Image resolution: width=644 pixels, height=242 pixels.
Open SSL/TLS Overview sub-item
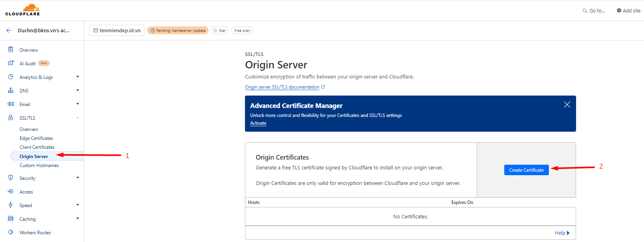(29, 129)
